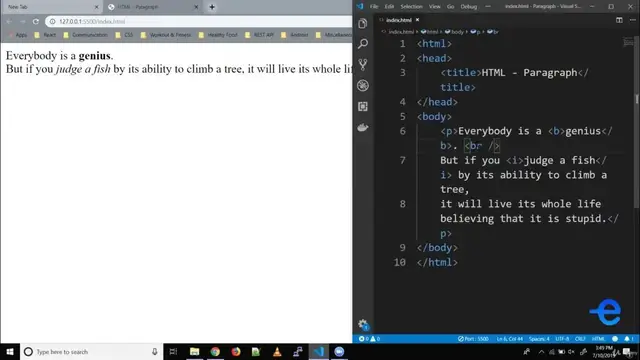
Task: Open a new browser tab
Action: (x=212, y=7)
